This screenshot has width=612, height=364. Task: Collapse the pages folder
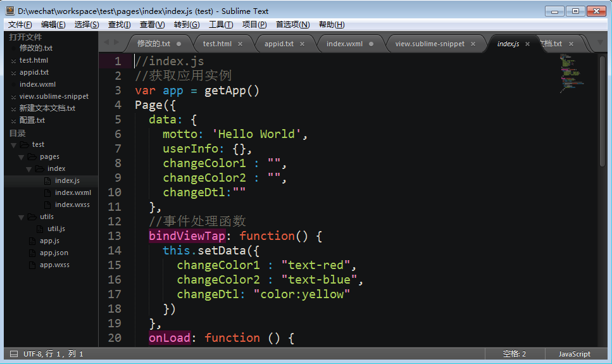pos(22,157)
